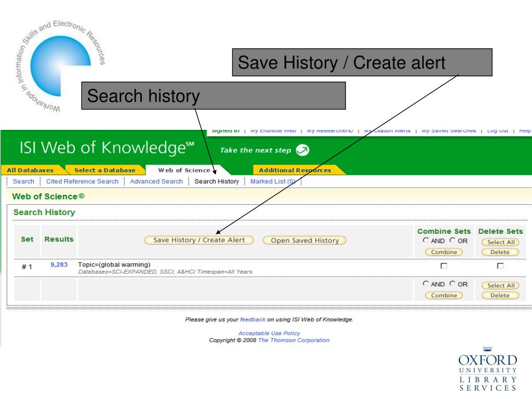Open the Additional Resources tab
The width and height of the screenshot is (532, 399).
pos(295,170)
